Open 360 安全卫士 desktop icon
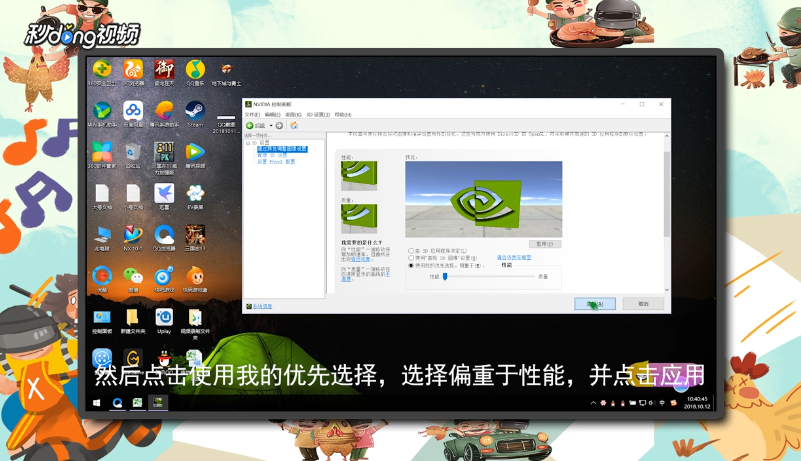The height and width of the screenshot is (461, 801). (102, 72)
